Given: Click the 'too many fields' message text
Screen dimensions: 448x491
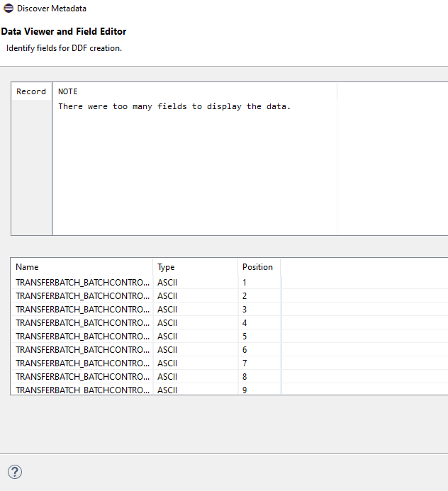Looking at the screenshot, I should click(x=174, y=106).
